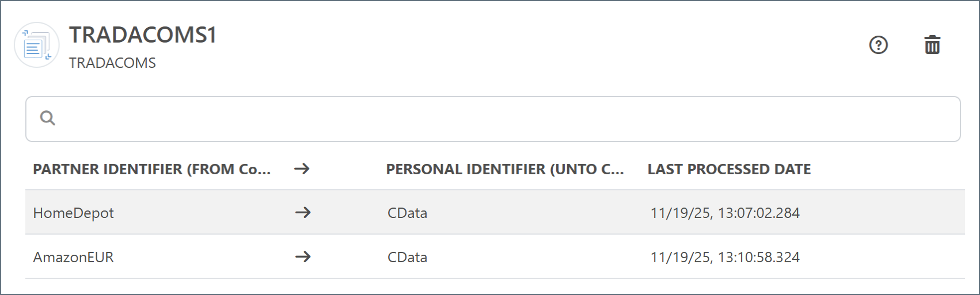Click the 13:07:02.284 processed date cell
Image resolution: width=980 pixels, height=295 pixels.
point(725,213)
